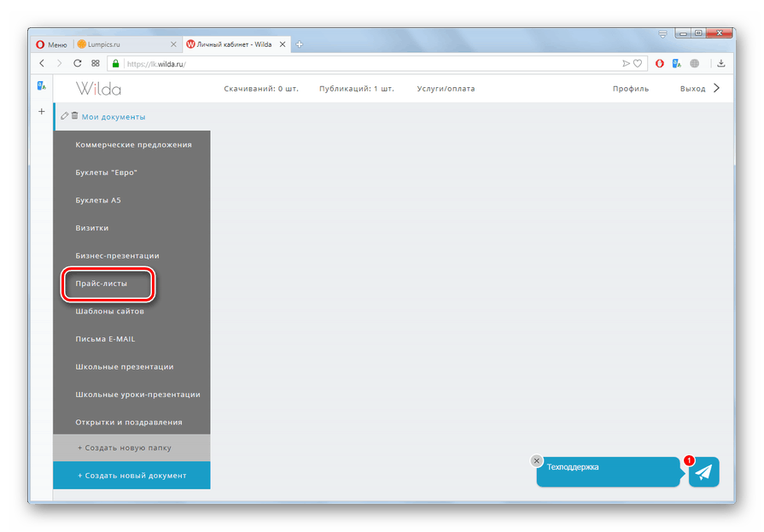Add sidebar item with plus icon
The height and width of the screenshot is (532, 764).
point(42,112)
